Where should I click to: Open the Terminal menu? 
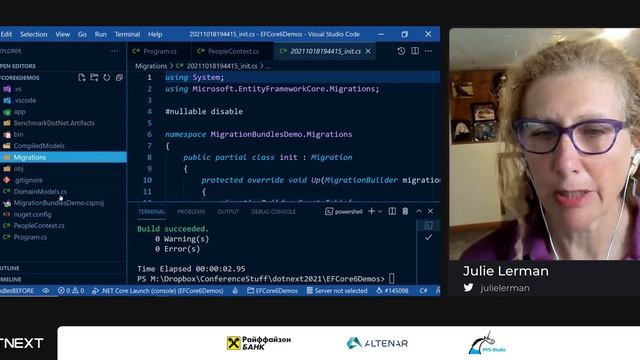[127, 34]
